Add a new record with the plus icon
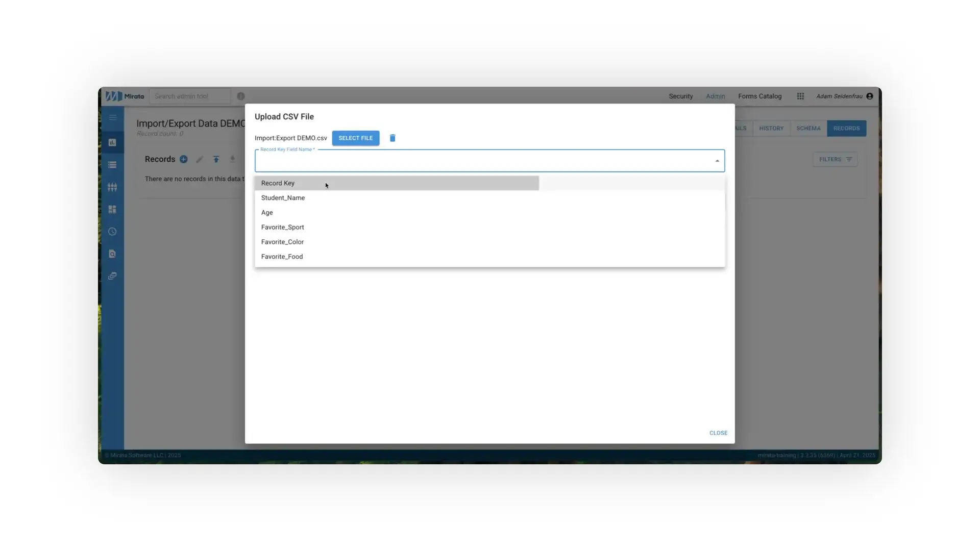Image resolution: width=980 pixels, height=551 pixels. pos(183,159)
